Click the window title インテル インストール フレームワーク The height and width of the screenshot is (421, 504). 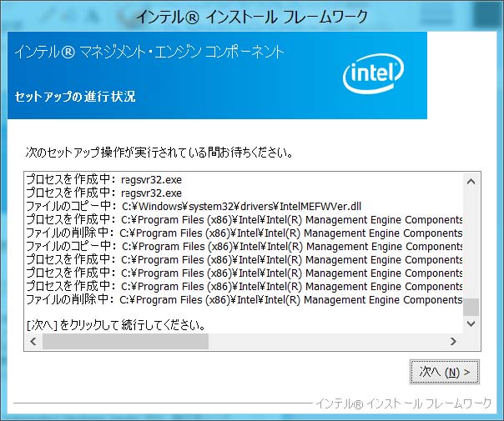click(252, 17)
